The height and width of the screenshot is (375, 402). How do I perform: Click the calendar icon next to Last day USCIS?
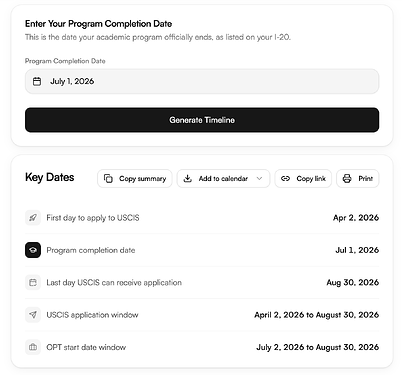pos(33,282)
